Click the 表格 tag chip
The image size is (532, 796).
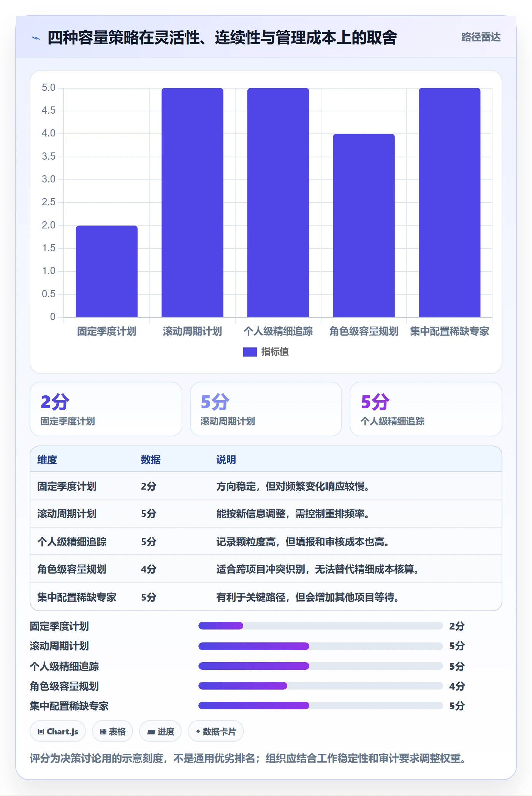tap(112, 731)
